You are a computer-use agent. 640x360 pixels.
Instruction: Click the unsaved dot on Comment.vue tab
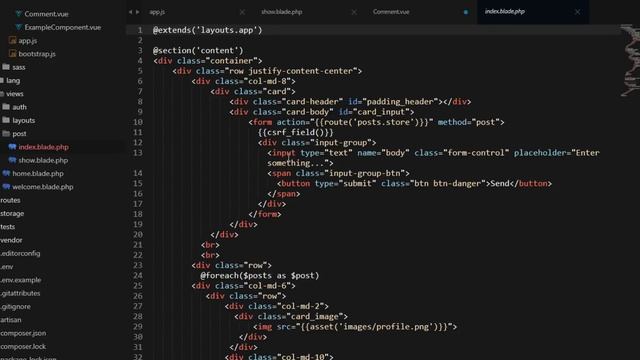click(466, 12)
